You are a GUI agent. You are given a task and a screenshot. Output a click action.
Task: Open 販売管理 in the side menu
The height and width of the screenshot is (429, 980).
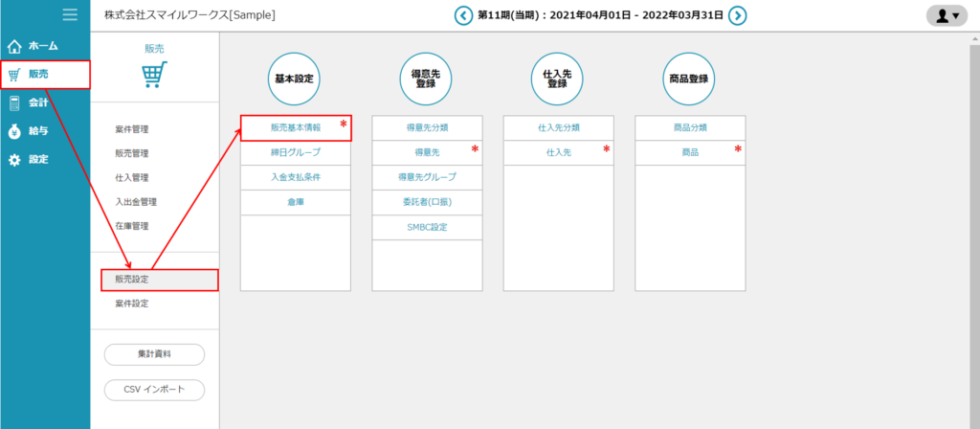132,153
